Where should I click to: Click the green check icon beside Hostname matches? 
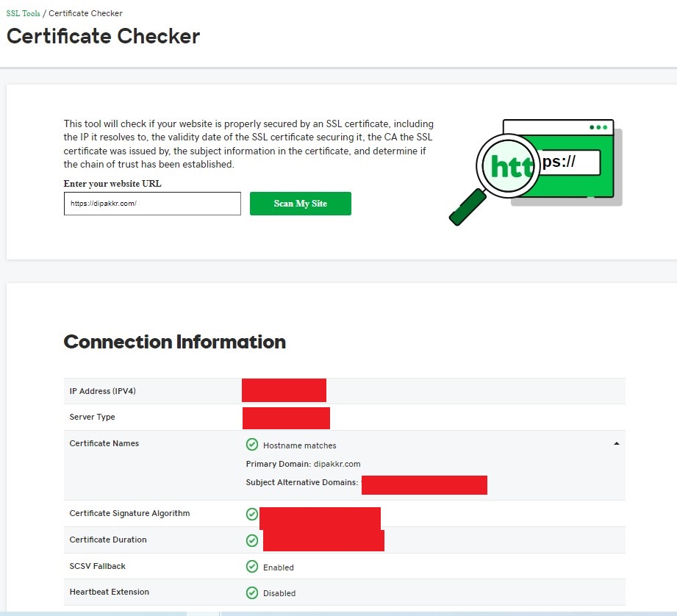252,445
